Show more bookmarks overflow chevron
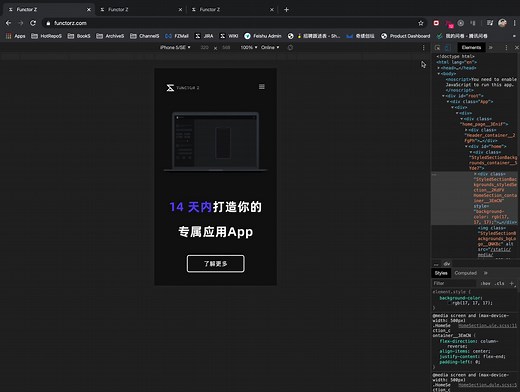 coord(514,36)
